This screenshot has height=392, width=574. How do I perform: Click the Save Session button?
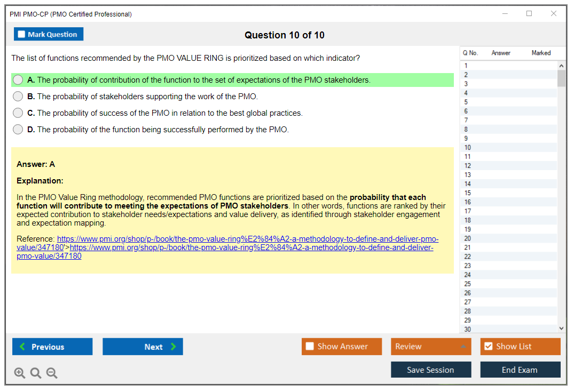(x=431, y=370)
